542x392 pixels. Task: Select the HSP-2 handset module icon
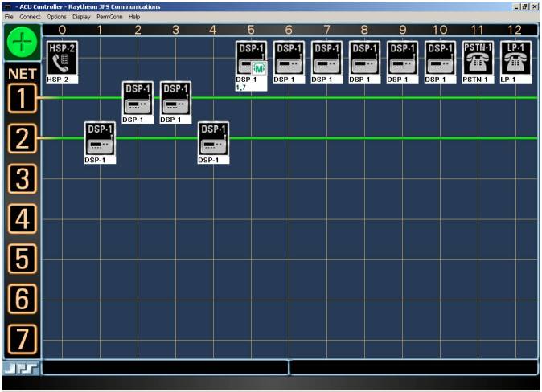tap(61, 58)
